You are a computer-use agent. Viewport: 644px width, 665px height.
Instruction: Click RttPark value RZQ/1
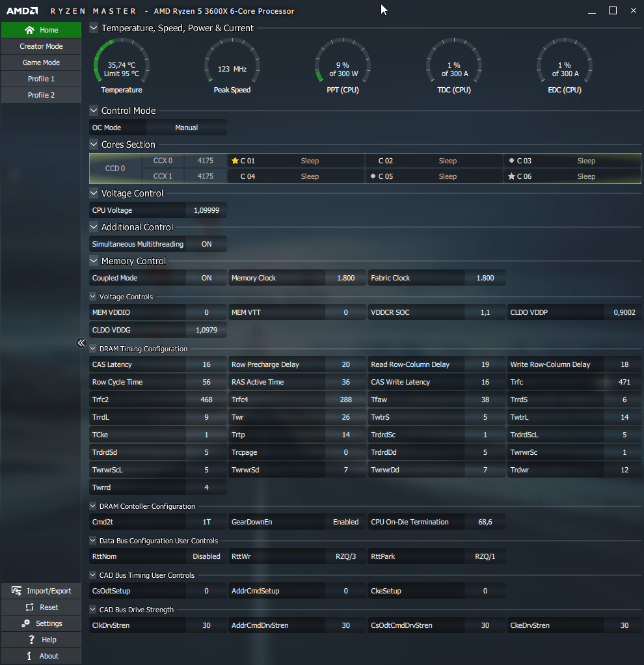tap(485, 556)
